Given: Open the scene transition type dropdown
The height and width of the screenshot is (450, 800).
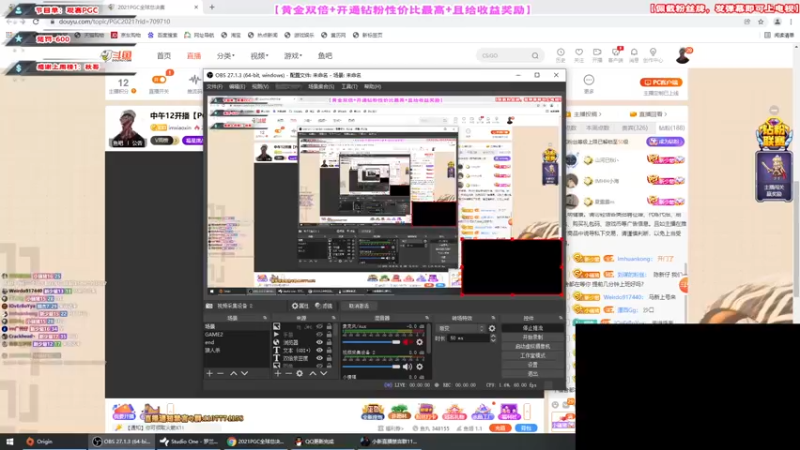Looking at the screenshot, I should tap(460, 329).
